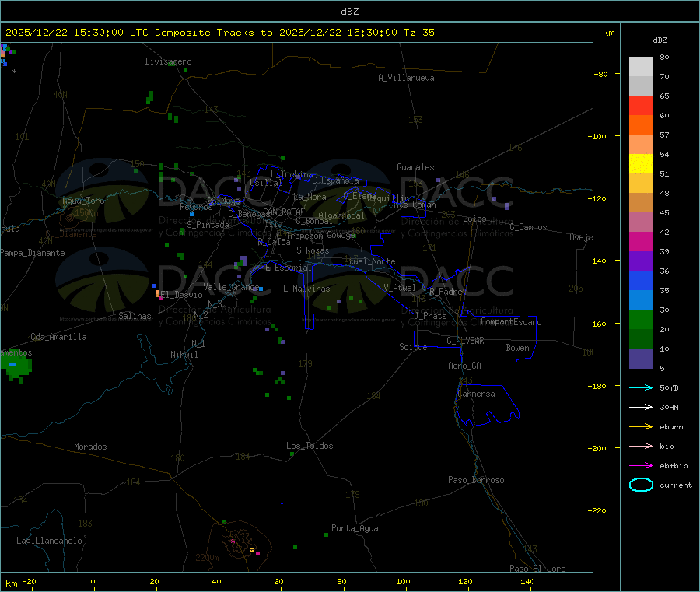The image size is (700, 592).
Task: Click the 5 dBZ slate purple swatch
Action: (x=641, y=359)
